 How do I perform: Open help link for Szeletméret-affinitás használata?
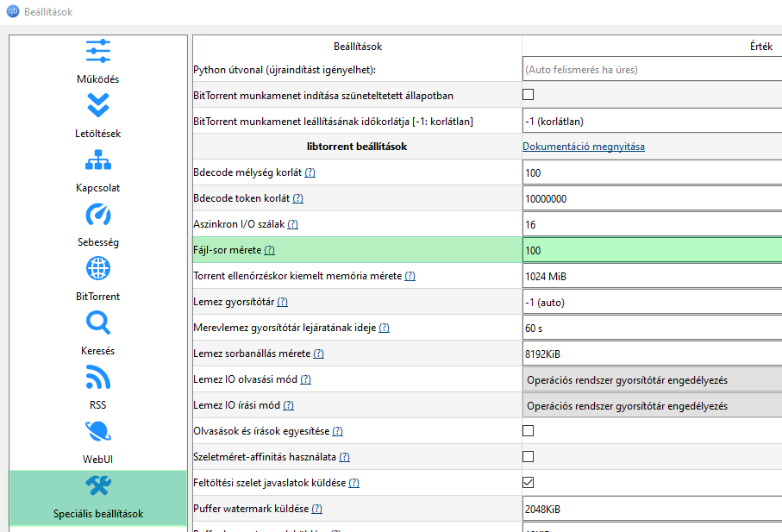[x=345, y=457]
